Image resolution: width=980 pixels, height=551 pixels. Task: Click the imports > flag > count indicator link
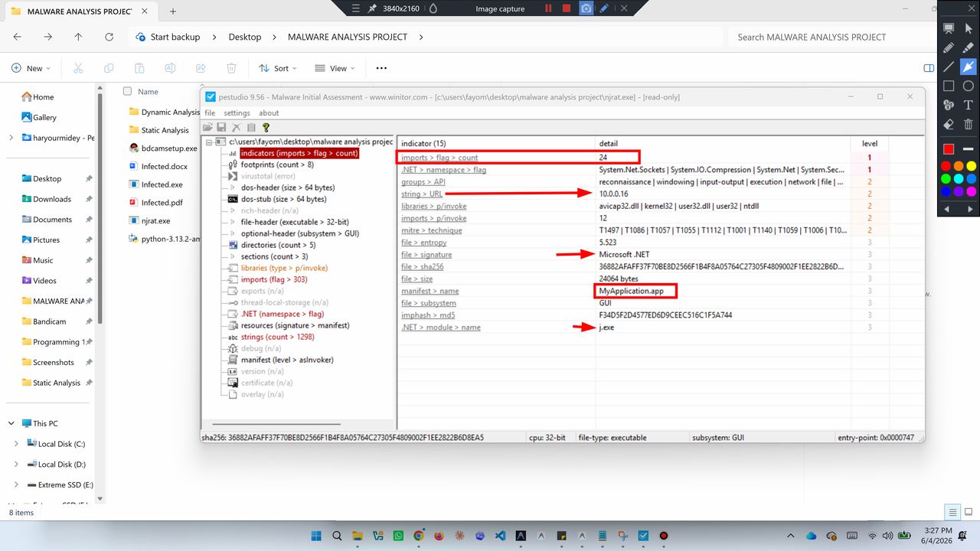click(439, 158)
